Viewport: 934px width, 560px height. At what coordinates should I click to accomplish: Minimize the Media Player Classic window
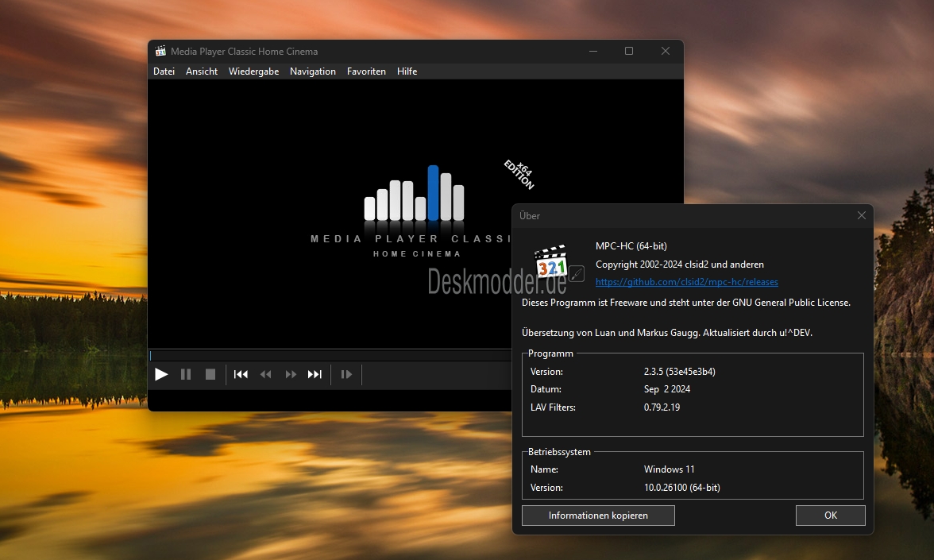(593, 51)
